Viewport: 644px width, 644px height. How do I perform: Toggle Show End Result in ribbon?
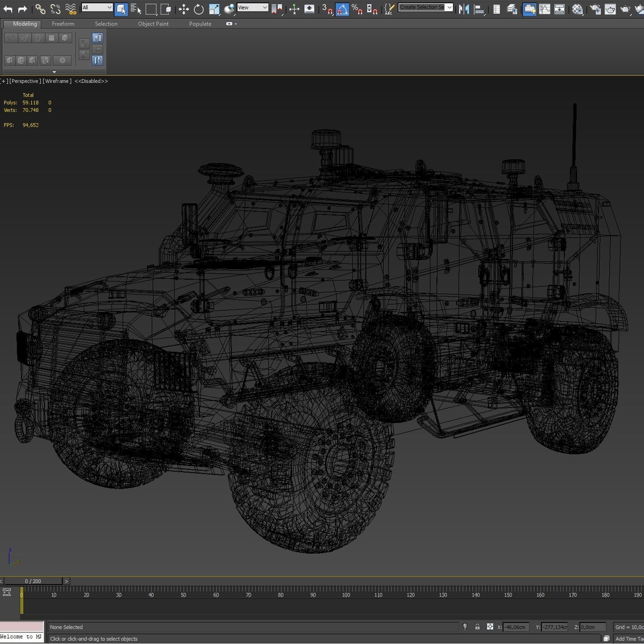click(x=97, y=60)
